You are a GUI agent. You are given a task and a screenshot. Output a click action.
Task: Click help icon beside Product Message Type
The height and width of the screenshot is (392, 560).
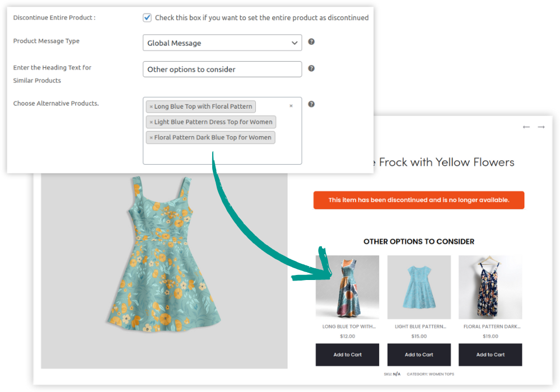click(x=311, y=42)
